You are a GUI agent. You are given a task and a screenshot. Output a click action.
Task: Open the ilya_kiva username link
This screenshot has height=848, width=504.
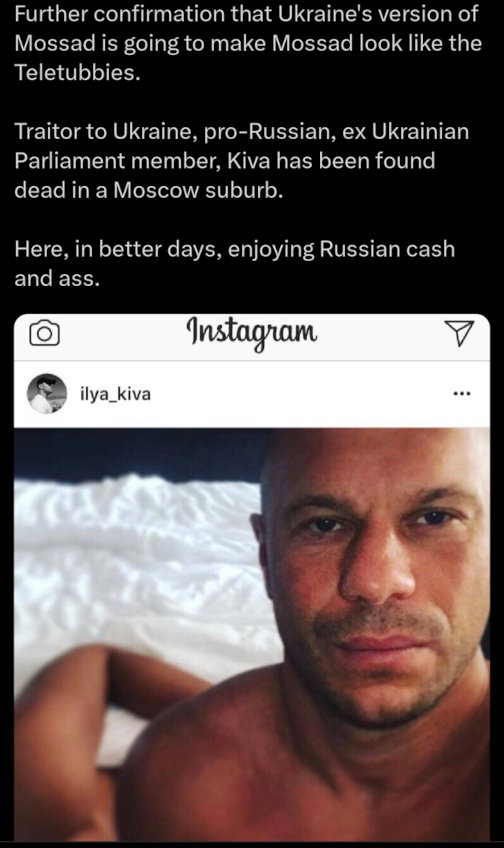(115, 394)
